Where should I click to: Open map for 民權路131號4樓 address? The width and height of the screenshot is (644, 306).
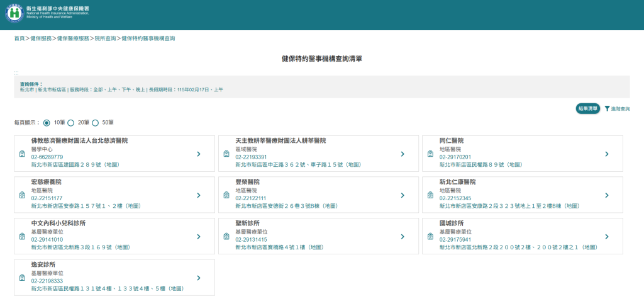[x=109, y=289]
